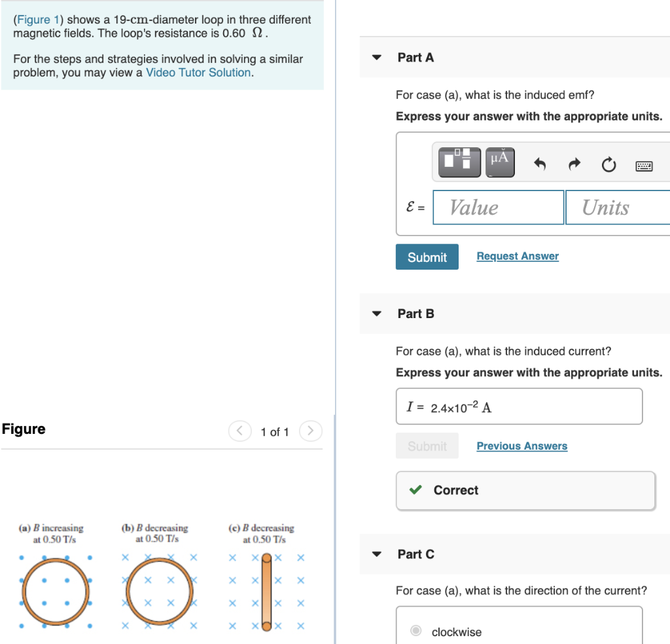Open the equation templates palette icon

tap(459, 162)
